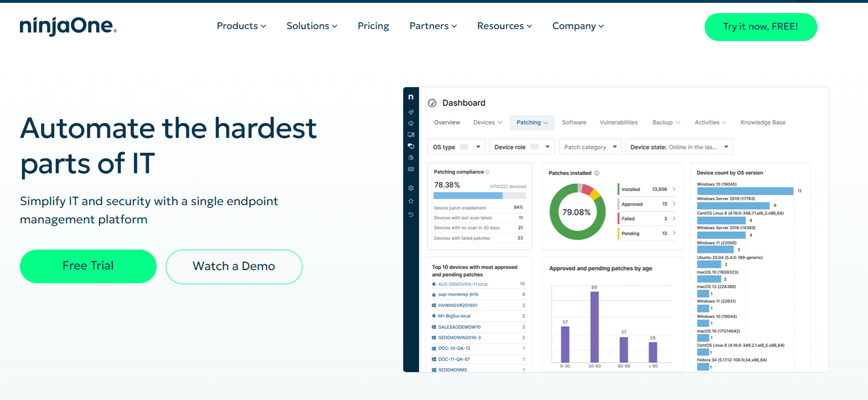Open the Vulnerabilities tab
868x400 pixels.
619,123
